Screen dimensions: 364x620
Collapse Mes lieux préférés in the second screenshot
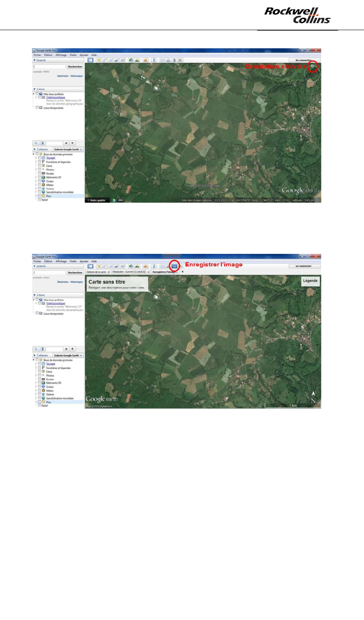coord(33,300)
